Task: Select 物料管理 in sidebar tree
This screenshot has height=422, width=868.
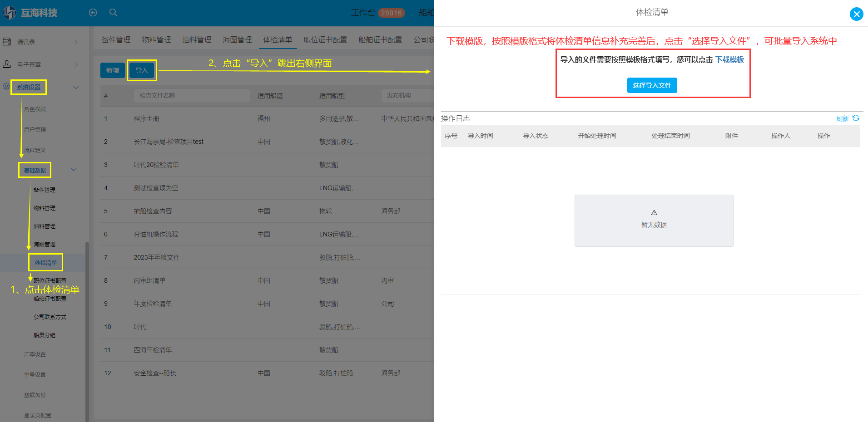Action: point(45,208)
